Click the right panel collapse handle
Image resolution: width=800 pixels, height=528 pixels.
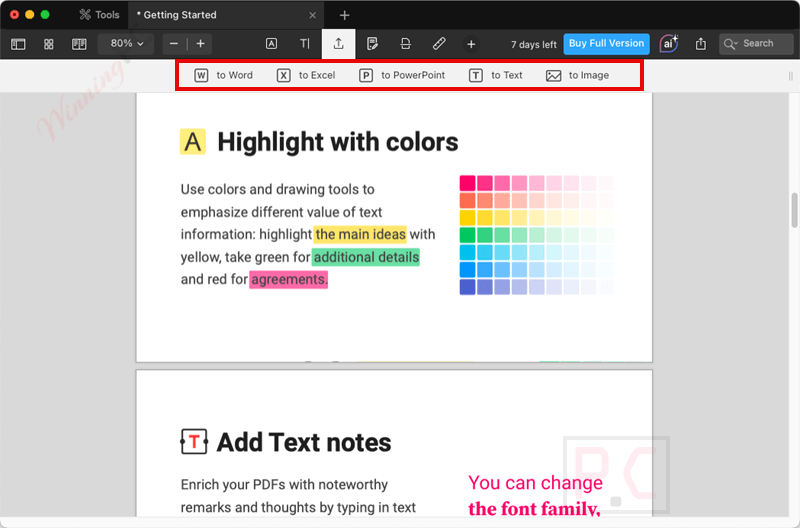[x=790, y=76]
